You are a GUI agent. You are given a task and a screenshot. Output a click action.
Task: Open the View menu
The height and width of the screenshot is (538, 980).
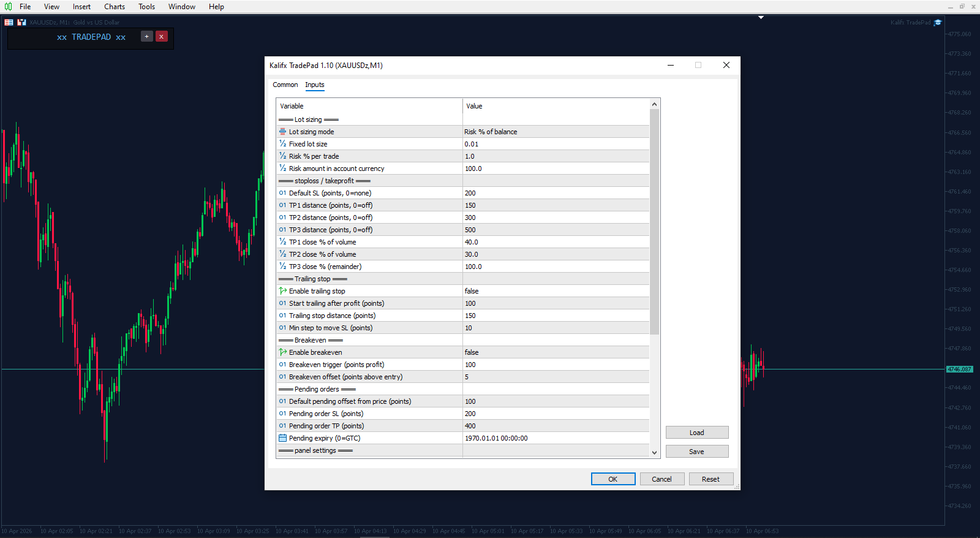click(x=51, y=7)
